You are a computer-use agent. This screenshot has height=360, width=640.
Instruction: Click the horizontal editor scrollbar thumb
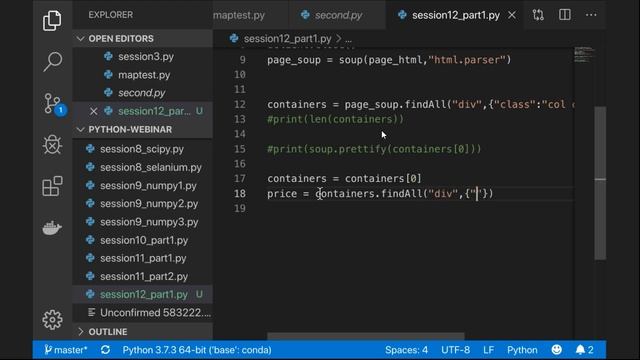366,336
